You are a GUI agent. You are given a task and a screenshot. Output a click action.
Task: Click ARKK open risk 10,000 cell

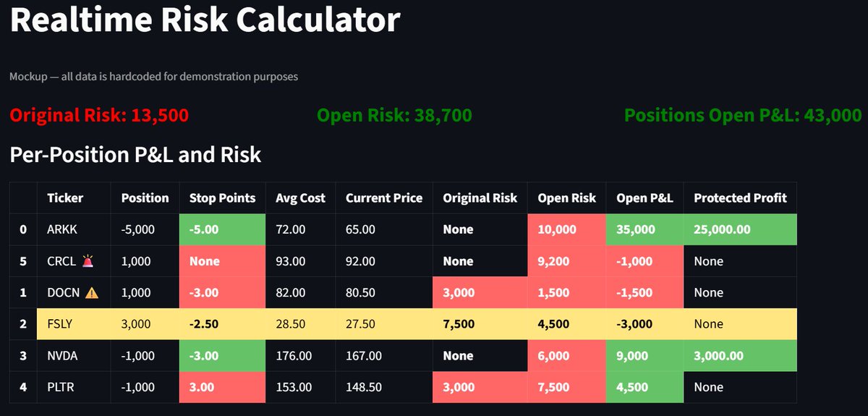[x=567, y=229]
